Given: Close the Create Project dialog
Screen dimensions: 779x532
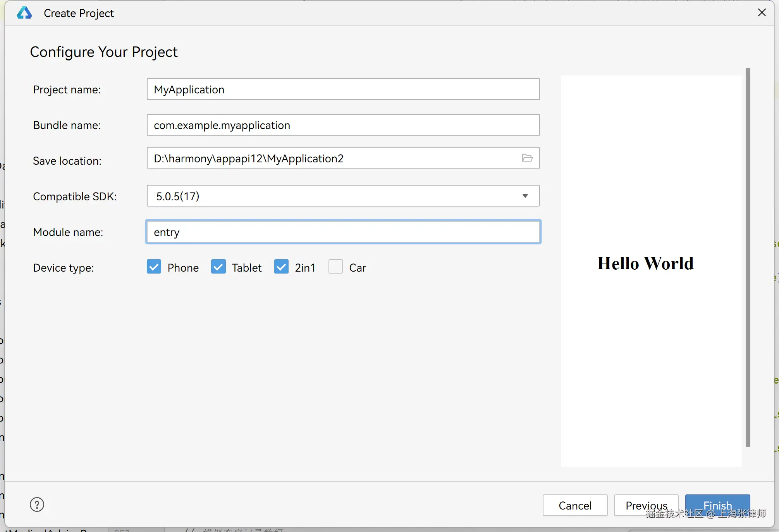Looking at the screenshot, I should (x=762, y=13).
